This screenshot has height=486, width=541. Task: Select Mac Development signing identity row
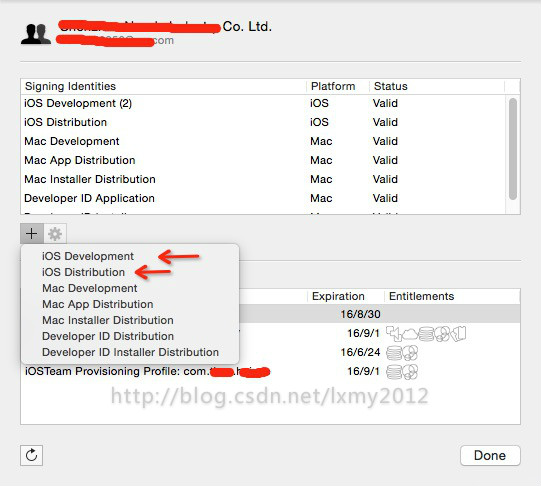coord(263,141)
